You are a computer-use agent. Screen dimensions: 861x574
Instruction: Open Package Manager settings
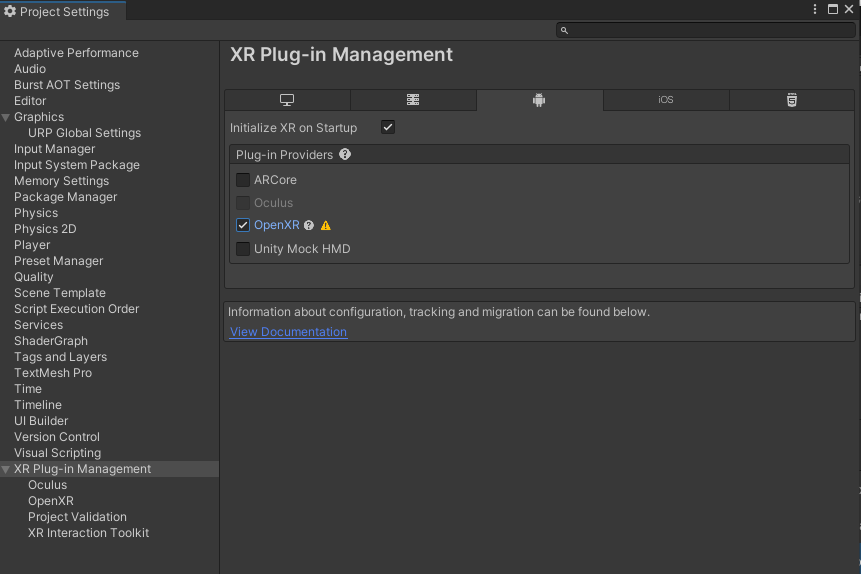[x=65, y=197]
